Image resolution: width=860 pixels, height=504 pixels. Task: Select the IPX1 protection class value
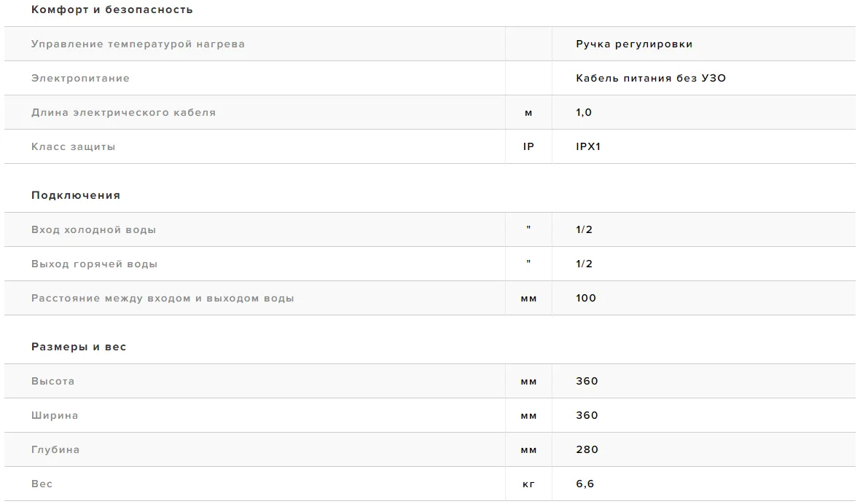pyautogui.click(x=588, y=147)
